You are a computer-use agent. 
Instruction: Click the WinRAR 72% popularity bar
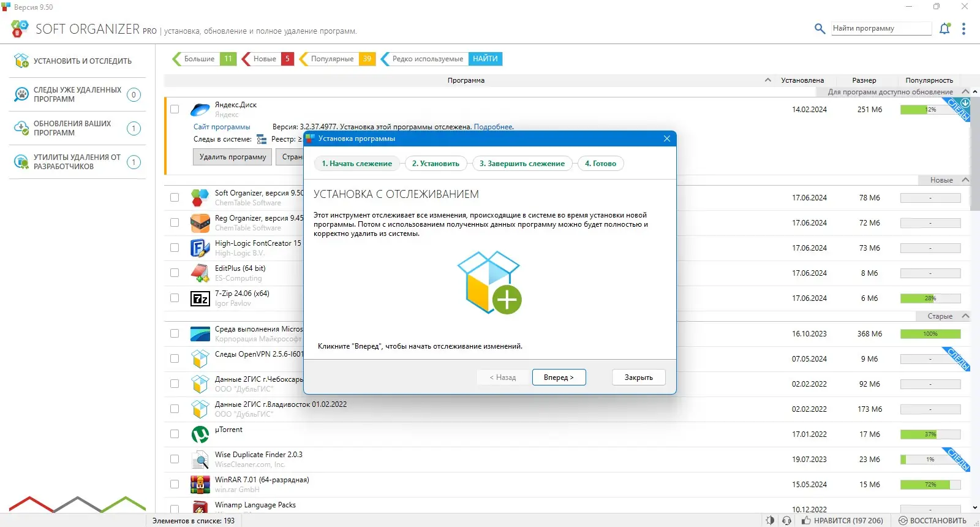tap(930, 485)
